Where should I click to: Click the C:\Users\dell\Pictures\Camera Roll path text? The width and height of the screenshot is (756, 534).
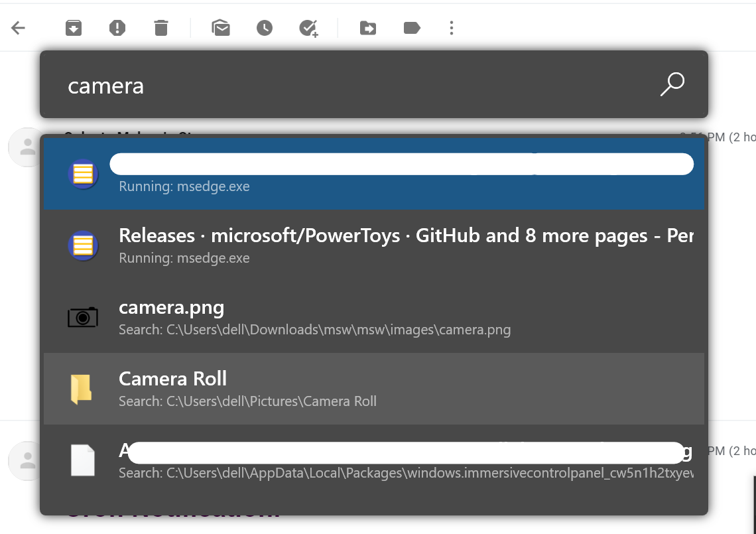coord(271,401)
